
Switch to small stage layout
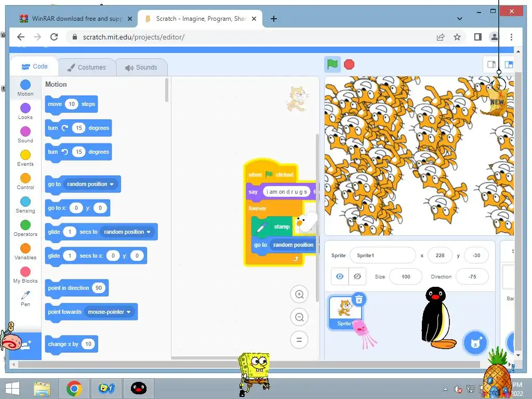point(491,64)
